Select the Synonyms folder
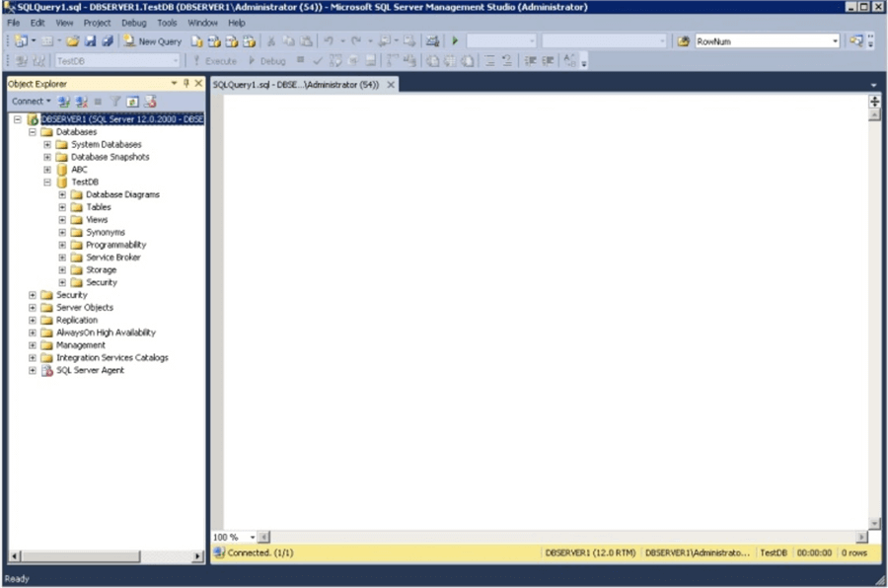 [x=106, y=232]
